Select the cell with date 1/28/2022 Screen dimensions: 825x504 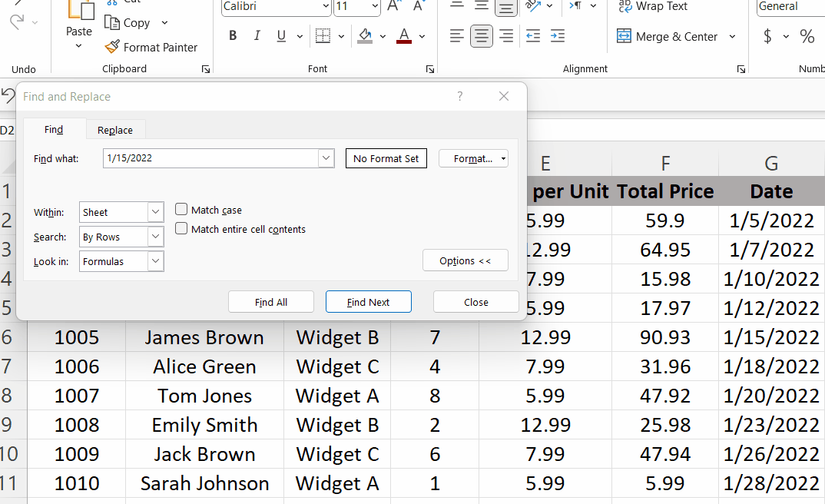coord(771,483)
